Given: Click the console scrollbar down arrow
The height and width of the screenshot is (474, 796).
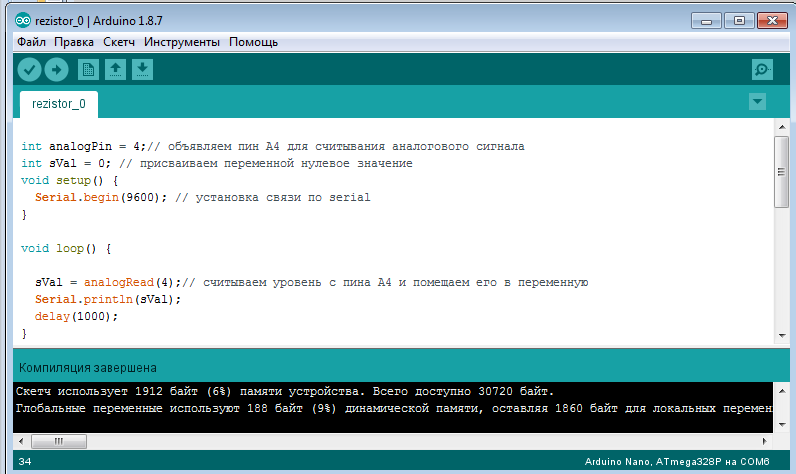Looking at the screenshot, I should 782,424.
